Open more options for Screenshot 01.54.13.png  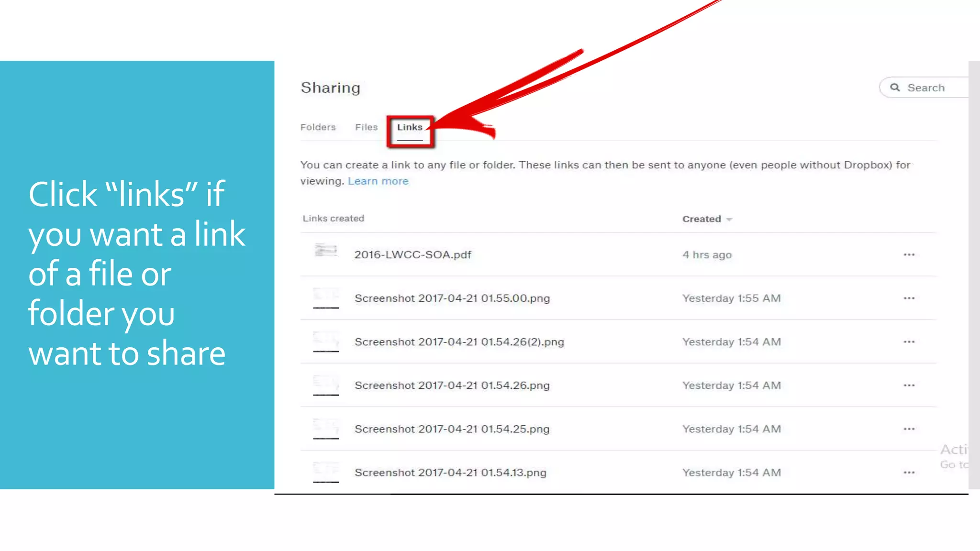[909, 472]
